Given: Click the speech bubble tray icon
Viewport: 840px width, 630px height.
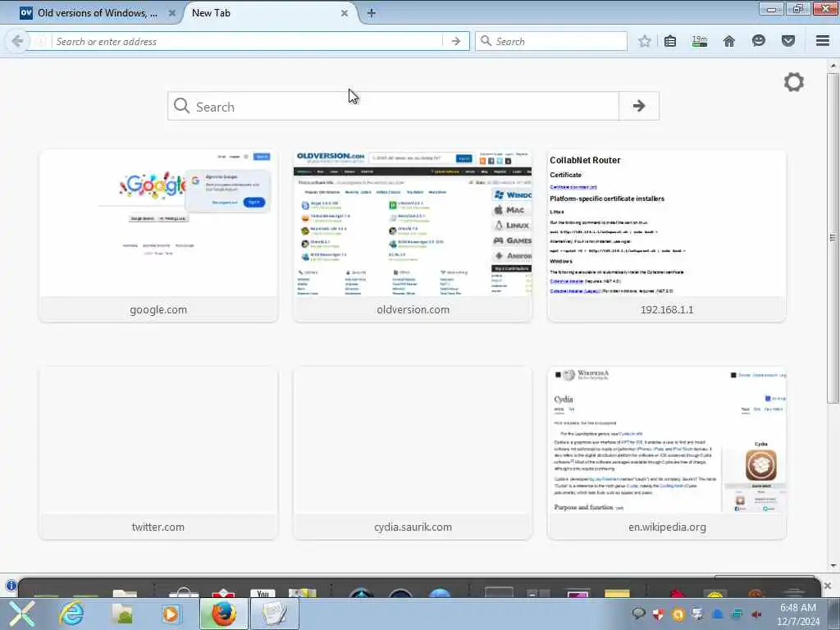Looking at the screenshot, I should [x=638, y=614].
